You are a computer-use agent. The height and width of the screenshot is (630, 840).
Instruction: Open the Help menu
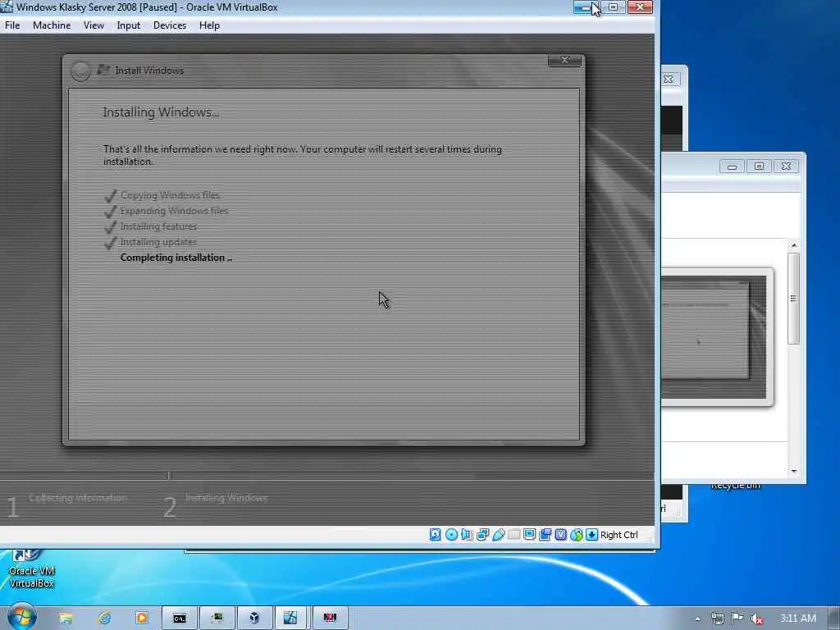(x=209, y=25)
